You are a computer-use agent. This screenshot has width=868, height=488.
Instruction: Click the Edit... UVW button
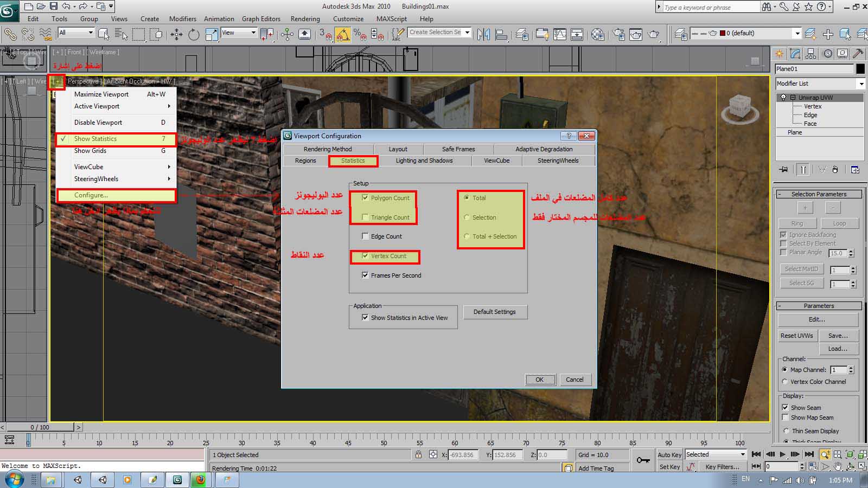[x=818, y=319]
